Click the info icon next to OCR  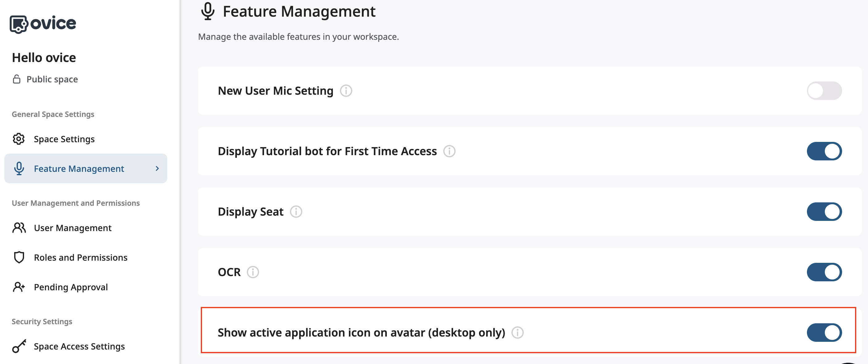[x=253, y=272]
